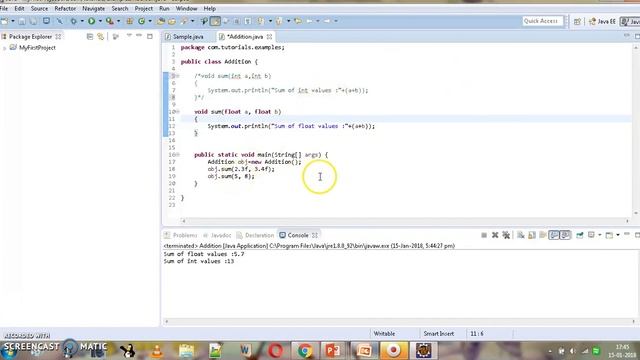
Task: Open Google Chrome from the taskbar
Action: coord(304,351)
